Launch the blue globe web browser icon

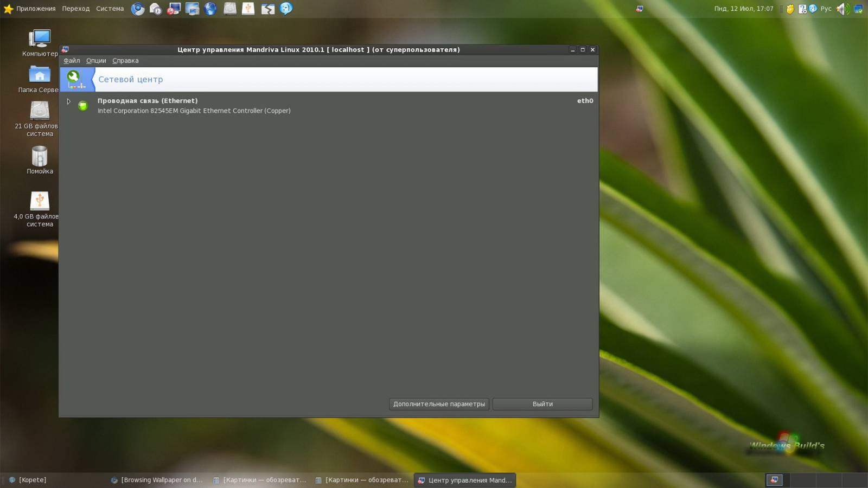click(x=210, y=9)
